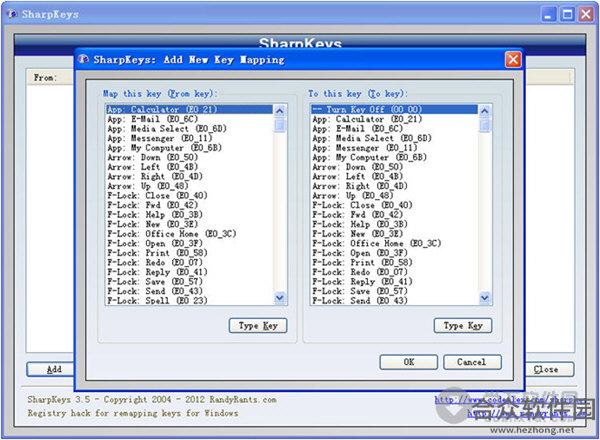Select App: E-Mail in To key list

395,129
